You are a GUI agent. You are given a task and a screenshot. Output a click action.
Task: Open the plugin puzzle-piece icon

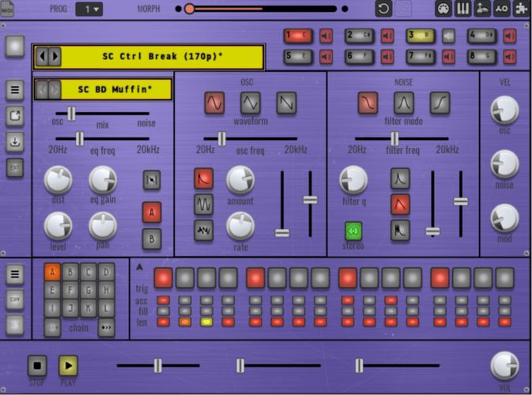[x=521, y=9]
